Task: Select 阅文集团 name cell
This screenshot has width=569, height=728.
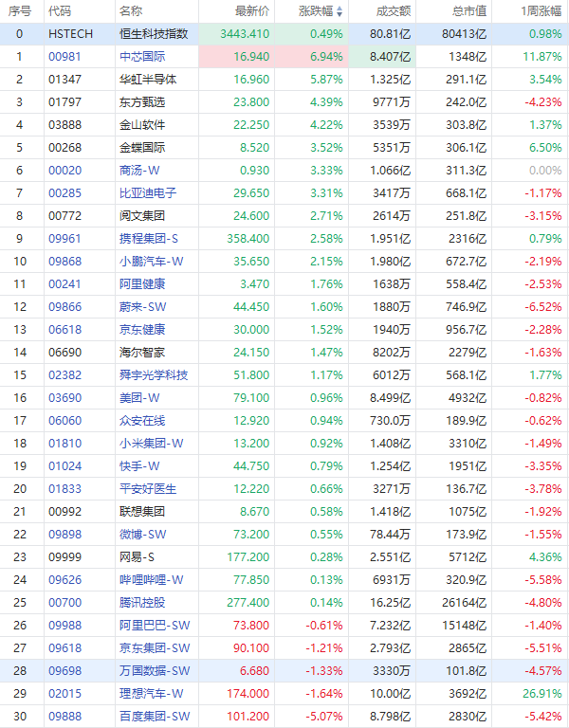Action: (142, 216)
